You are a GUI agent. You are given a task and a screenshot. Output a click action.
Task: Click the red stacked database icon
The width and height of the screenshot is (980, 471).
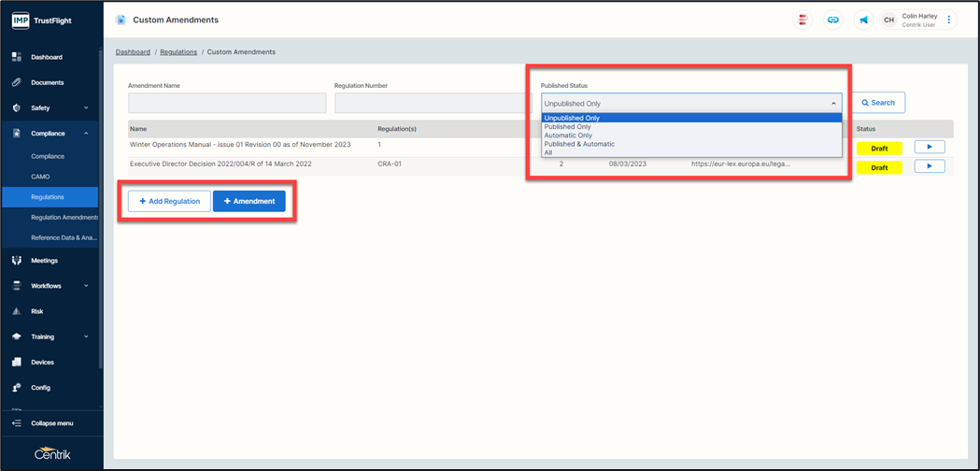pyautogui.click(x=802, y=20)
